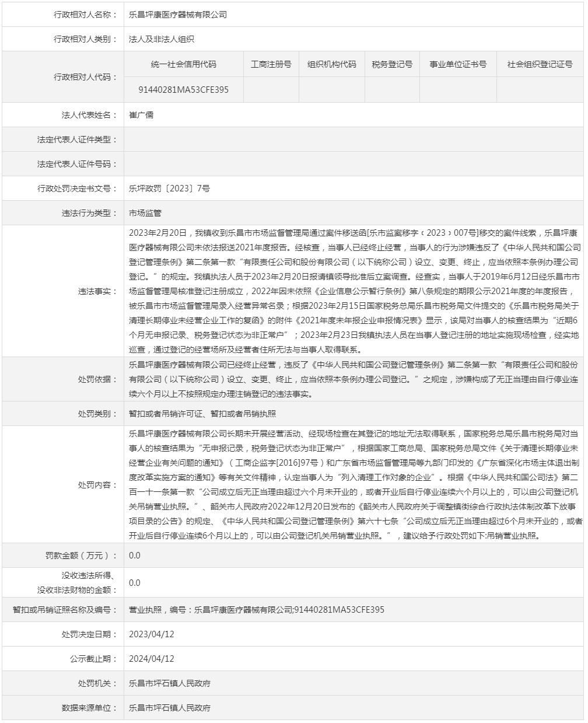Click the 工商注册号 column header
Image resolution: width=588 pixels, height=723 pixels.
(x=271, y=64)
